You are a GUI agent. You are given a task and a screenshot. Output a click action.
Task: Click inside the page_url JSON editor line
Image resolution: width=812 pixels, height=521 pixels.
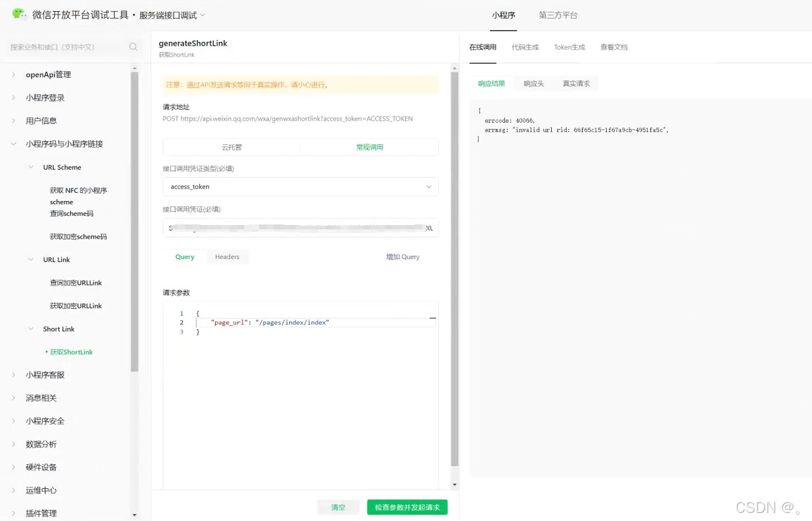(x=316, y=322)
